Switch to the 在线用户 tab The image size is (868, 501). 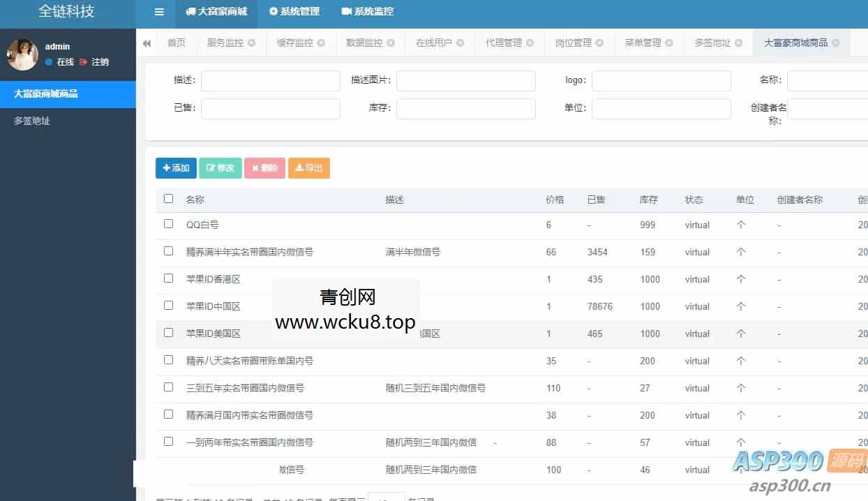point(434,43)
